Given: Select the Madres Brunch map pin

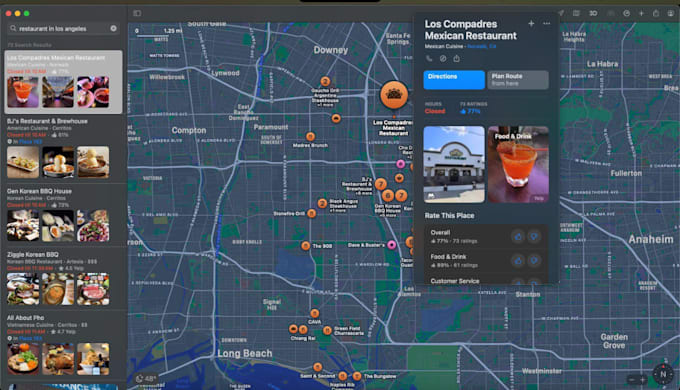Looking at the screenshot, I should pos(310,136).
